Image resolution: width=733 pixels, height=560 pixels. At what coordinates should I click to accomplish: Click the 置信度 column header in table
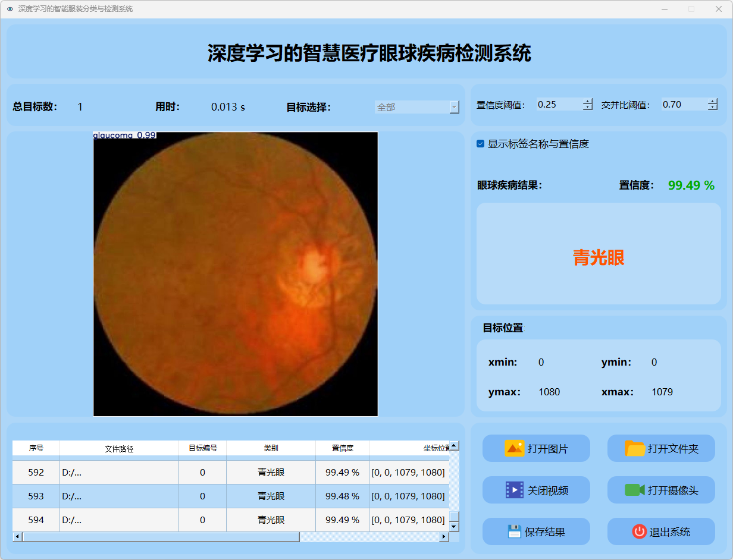click(343, 448)
